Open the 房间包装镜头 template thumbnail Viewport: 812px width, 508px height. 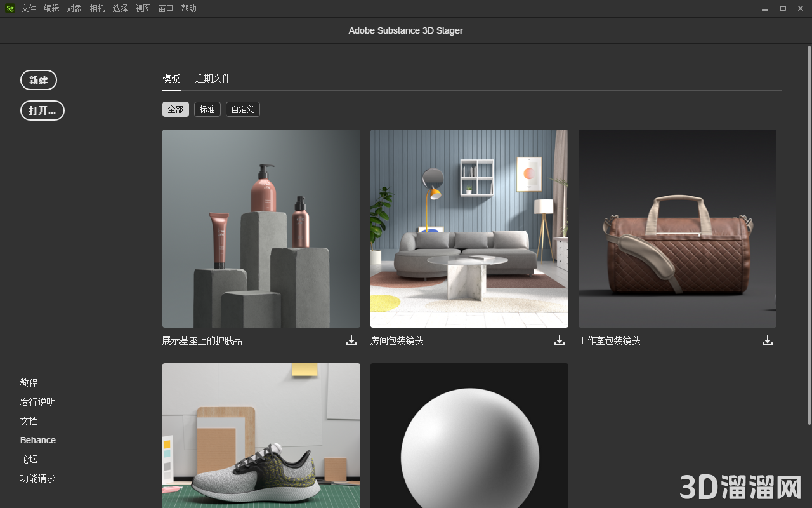469,229
